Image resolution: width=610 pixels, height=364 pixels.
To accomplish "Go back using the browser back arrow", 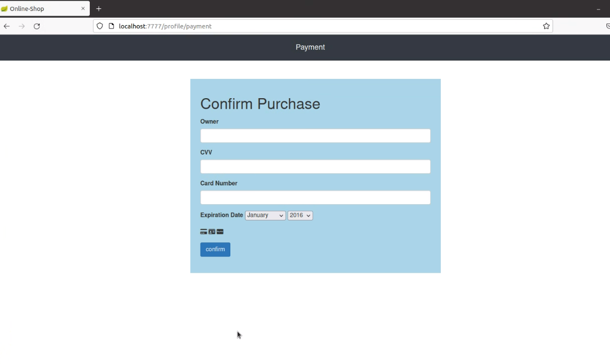I will click(x=7, y=26).
